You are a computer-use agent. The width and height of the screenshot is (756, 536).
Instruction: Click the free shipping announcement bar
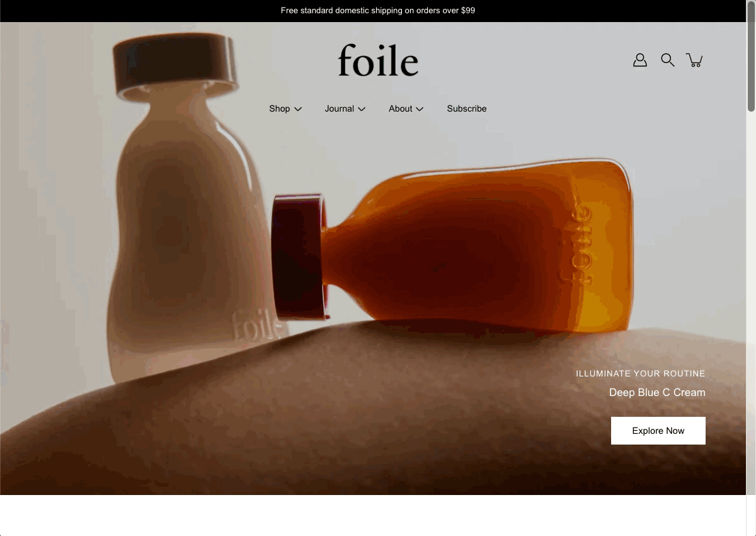pyautogui.click(x=378, y=11)
